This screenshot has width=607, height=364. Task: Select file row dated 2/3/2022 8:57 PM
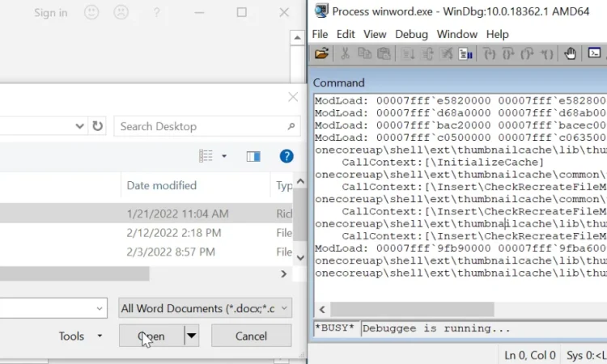pyautogui.click(x=147, y=252)
